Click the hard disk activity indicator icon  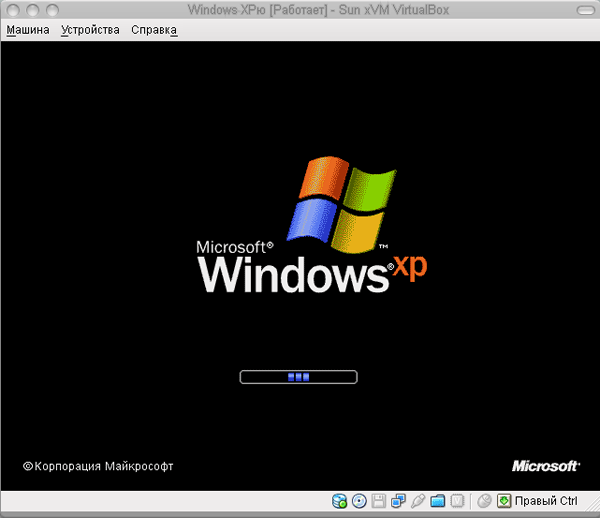pyautogui.click(x=339, y=501)
